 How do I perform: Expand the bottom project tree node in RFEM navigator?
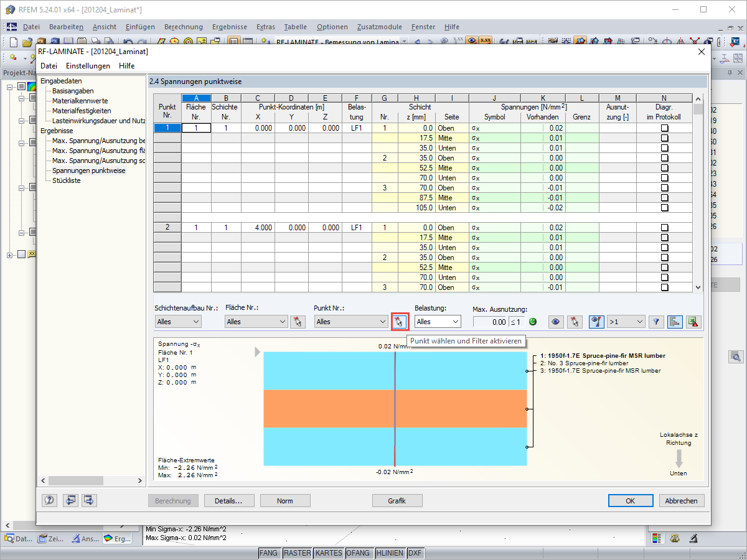(10, 254)
